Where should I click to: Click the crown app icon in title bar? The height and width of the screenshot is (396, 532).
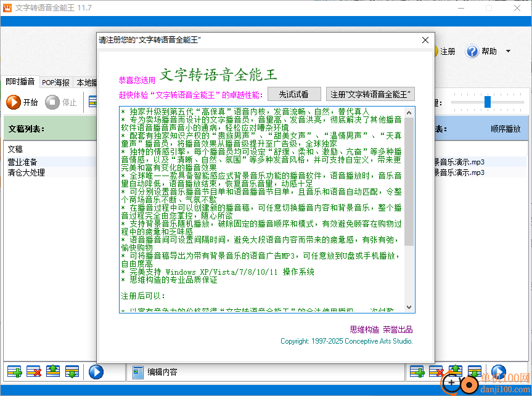7,7
